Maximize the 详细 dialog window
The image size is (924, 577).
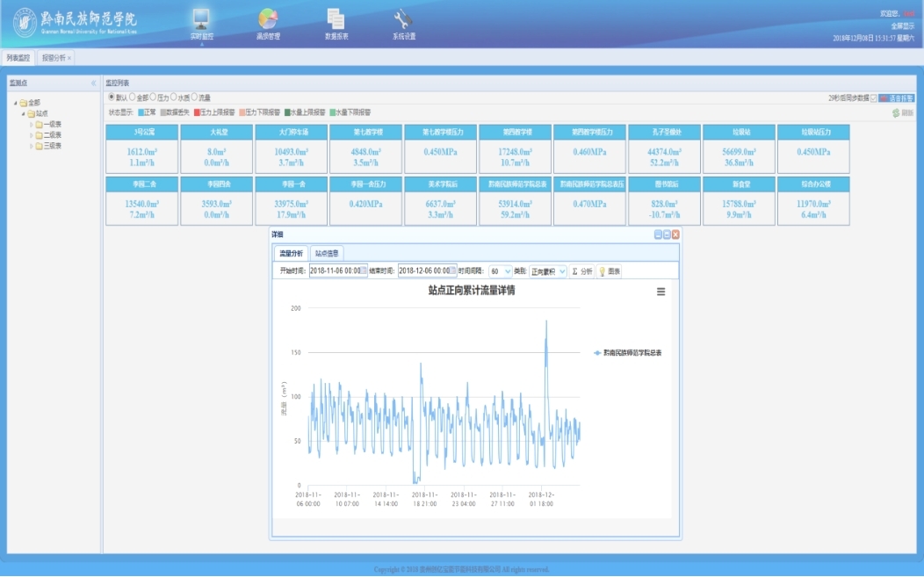(x=667, y=234)
